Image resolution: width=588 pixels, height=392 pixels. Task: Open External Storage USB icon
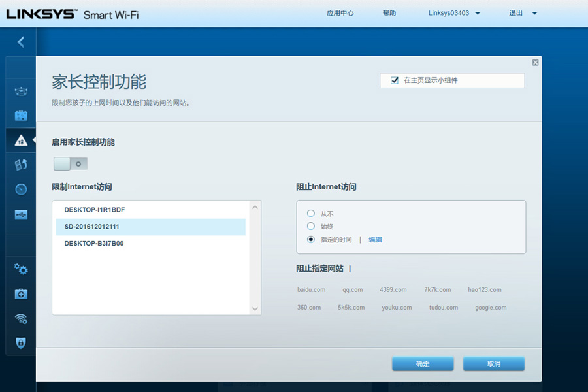pyautogui.click(x=21, y=214)
